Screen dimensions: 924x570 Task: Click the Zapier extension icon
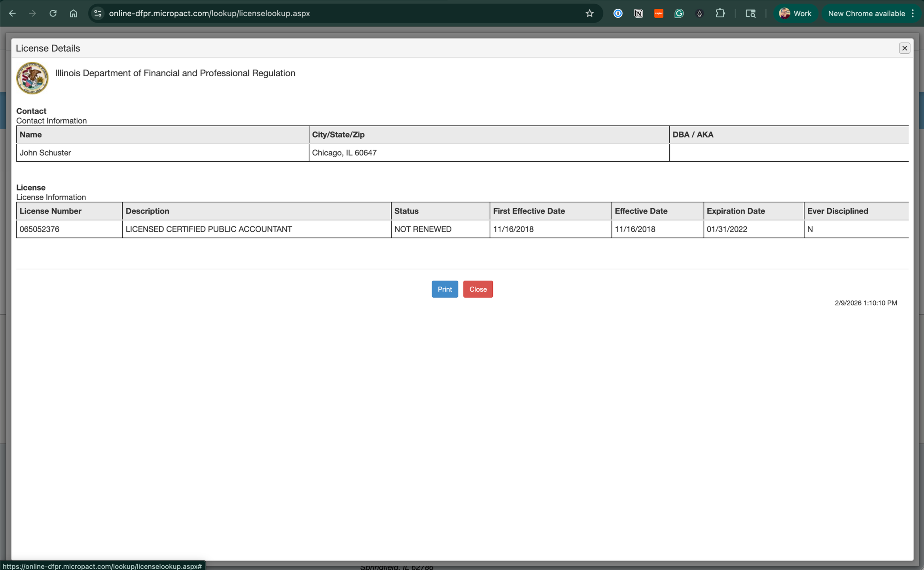(x=659, y=13)
